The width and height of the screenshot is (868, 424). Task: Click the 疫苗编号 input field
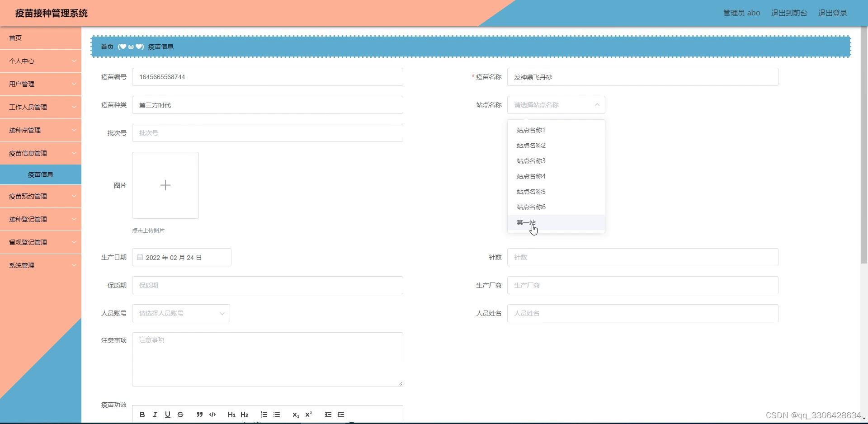[268, 77]
